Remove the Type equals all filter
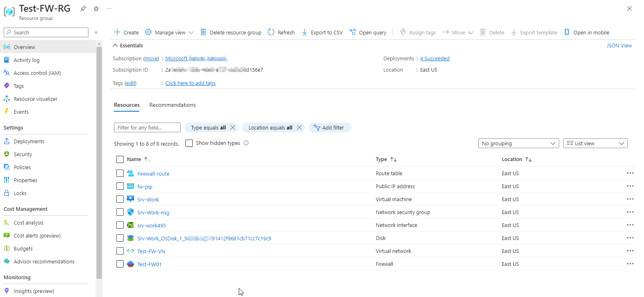The height and width of the screenshot is (297, 644). [233, 127]
